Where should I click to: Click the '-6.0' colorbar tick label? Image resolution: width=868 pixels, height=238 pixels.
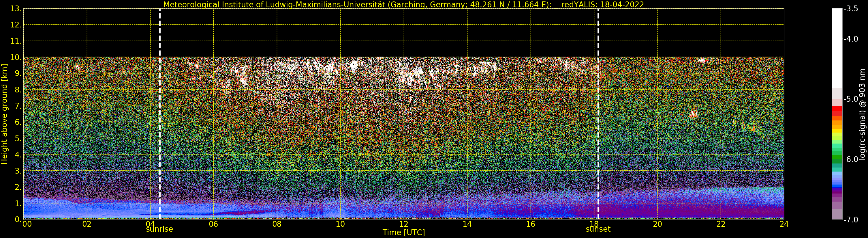point(851,159)
